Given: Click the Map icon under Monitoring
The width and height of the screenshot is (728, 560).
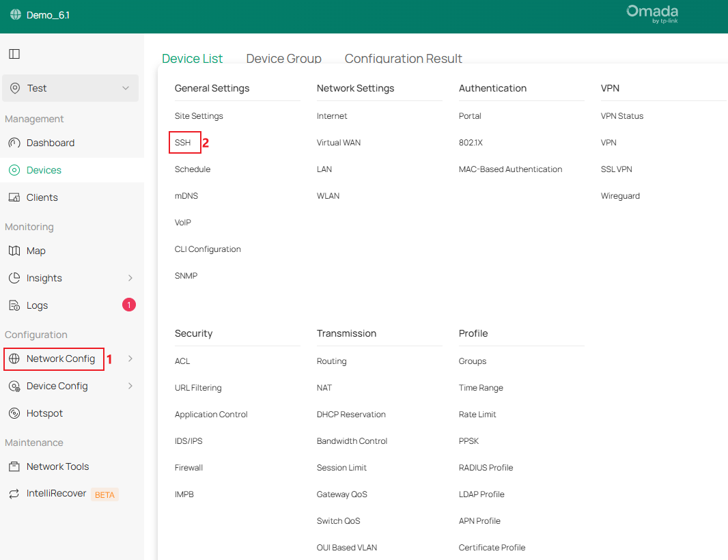Looking at the screenshot, I should pos(14,251).
